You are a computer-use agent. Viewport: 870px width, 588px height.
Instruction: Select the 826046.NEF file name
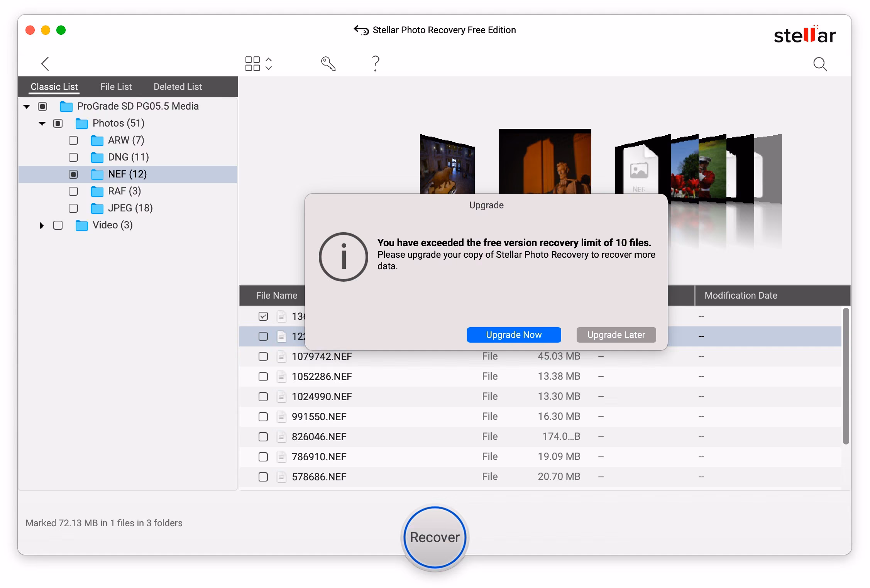tap(319, 437)
